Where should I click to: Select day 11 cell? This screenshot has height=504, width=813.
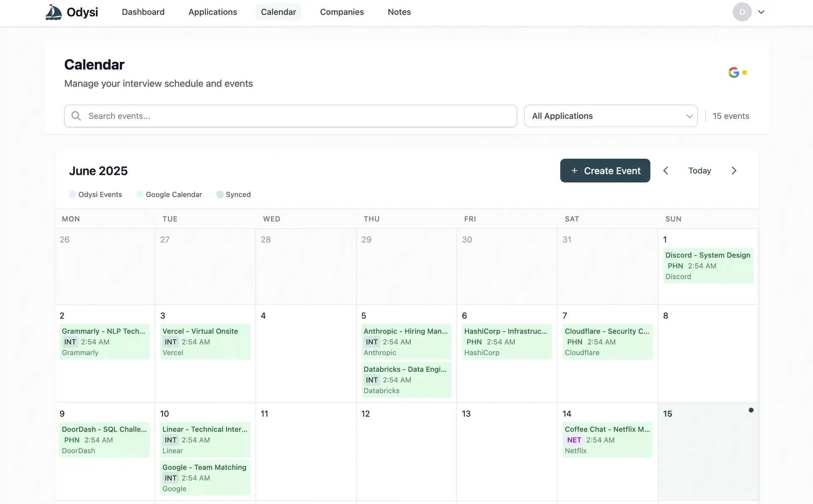[306, 452]
